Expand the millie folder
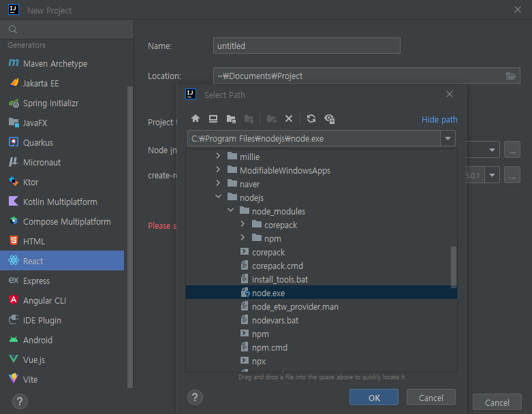Image resolution: width=532 pixels, height=414 pixels. (x=218, y=156)
